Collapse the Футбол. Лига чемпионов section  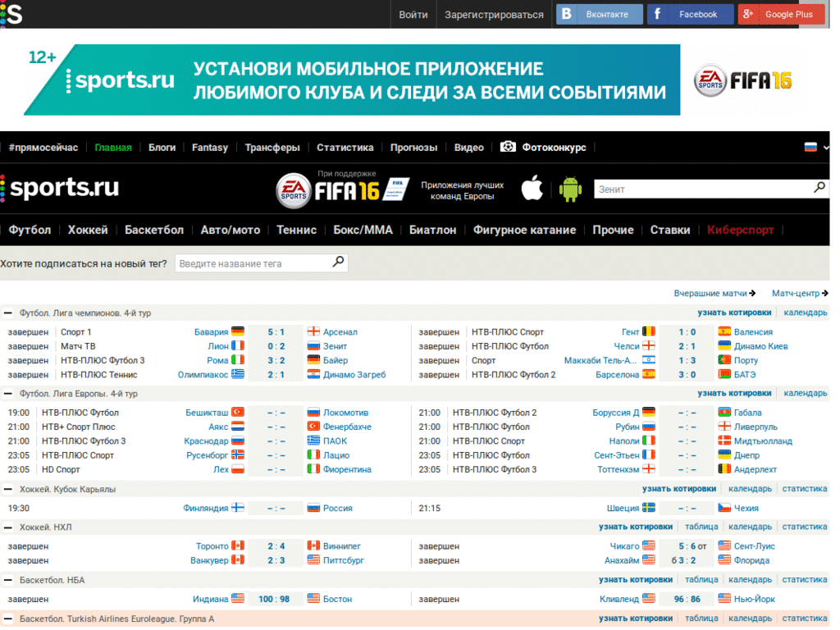(7, 313)
